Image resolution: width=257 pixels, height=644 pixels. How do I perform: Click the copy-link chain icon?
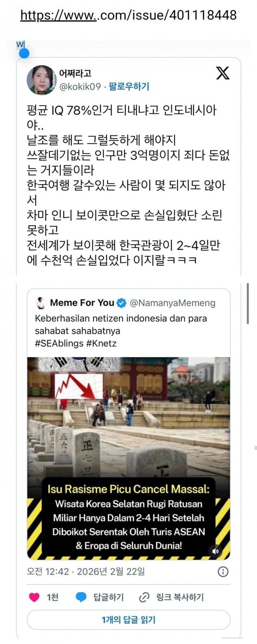144,597
